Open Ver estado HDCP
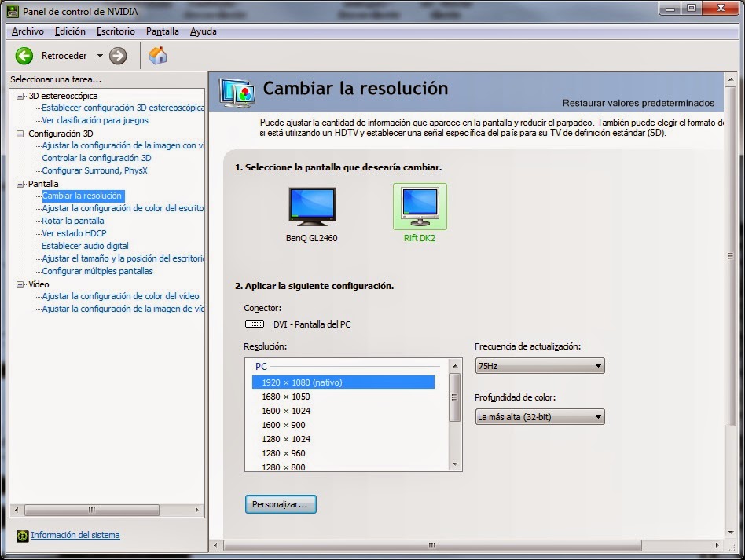 click(74, 233)
